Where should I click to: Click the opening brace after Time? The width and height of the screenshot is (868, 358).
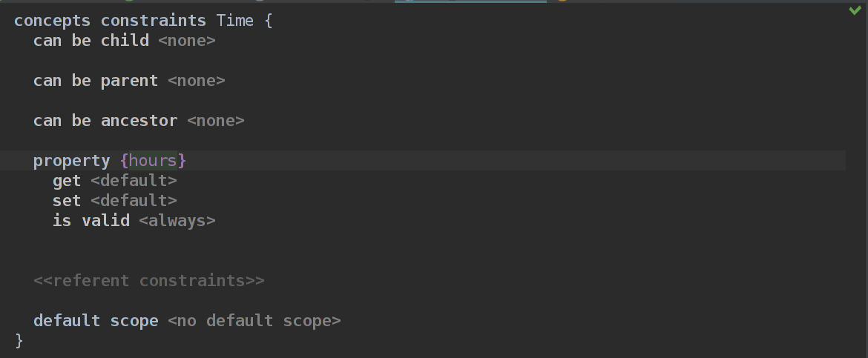tap(268, 21)
